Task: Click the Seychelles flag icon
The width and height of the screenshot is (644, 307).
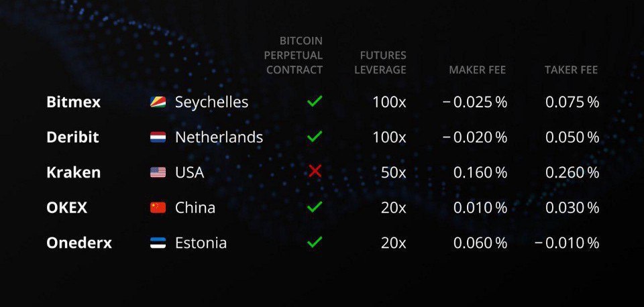Action: 158,102
